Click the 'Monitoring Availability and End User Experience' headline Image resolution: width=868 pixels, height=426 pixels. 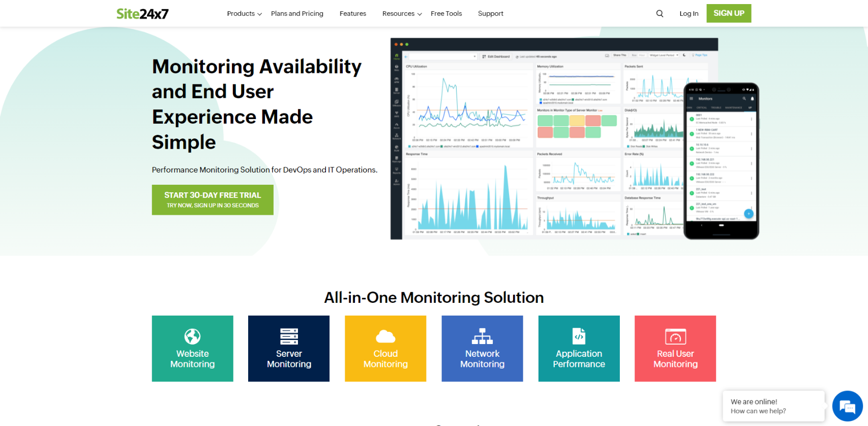pyautogui.click(x=257, y=104)
